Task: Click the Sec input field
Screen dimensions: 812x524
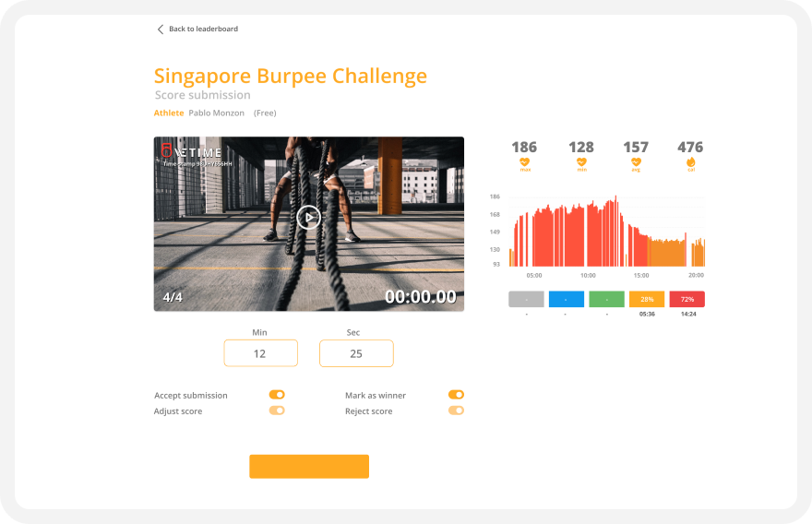Action: click(356, 353)
